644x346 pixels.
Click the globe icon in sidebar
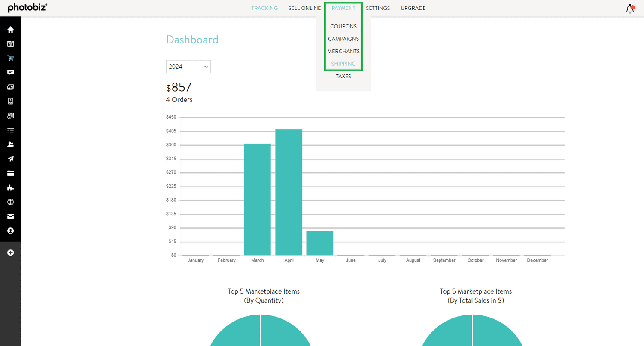pyautogui.click(x=11, y=202)
